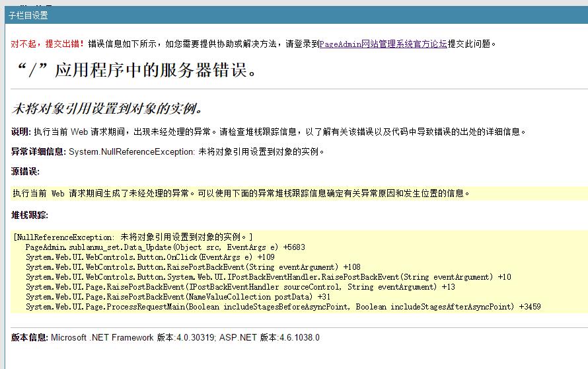Click the IPostBackEventHandler.RaisePostBackEvent +10 stack line
Viewport: 588px width, 369px height.
[268, 277]
